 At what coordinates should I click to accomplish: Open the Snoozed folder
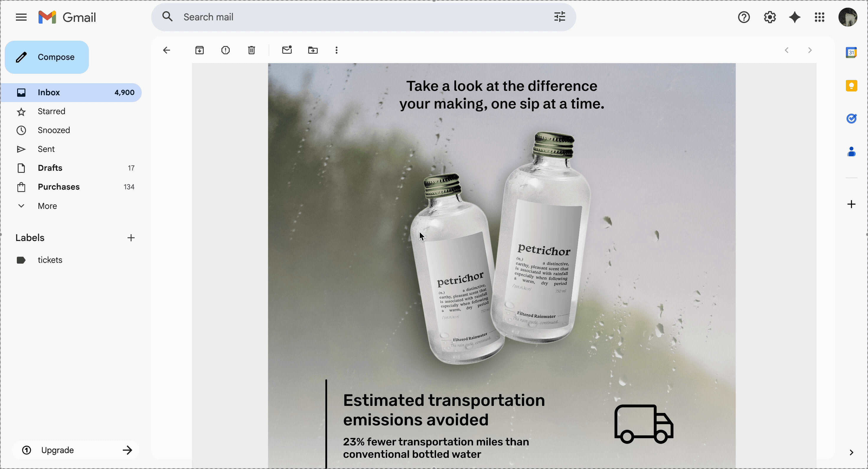click(71, 130)
